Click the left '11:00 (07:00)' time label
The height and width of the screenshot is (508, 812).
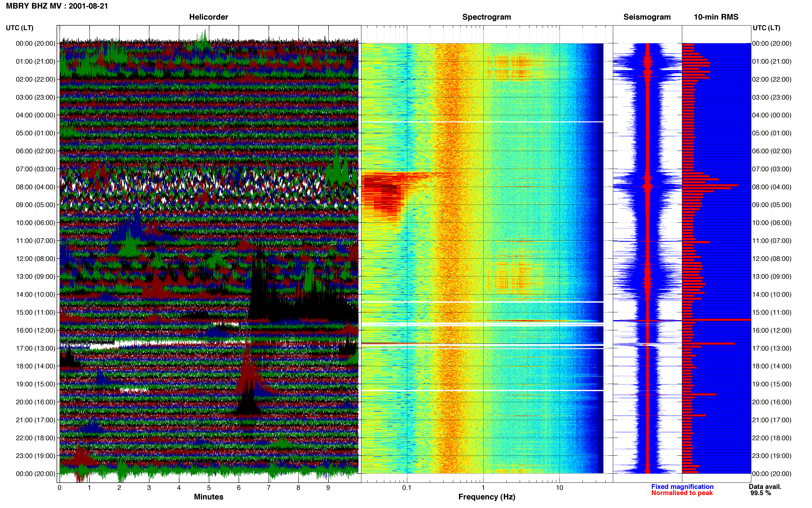36,240
